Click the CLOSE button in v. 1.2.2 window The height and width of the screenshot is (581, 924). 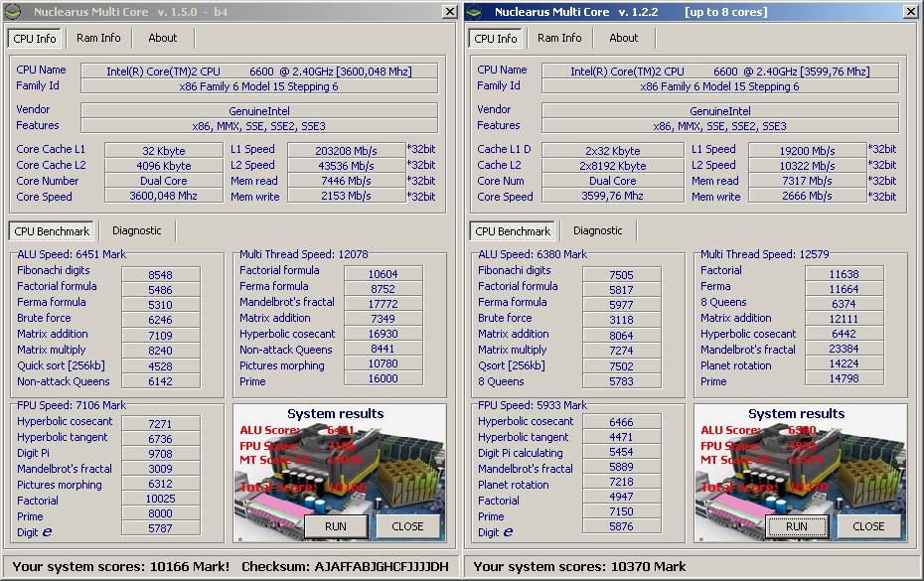click(868, 526)
